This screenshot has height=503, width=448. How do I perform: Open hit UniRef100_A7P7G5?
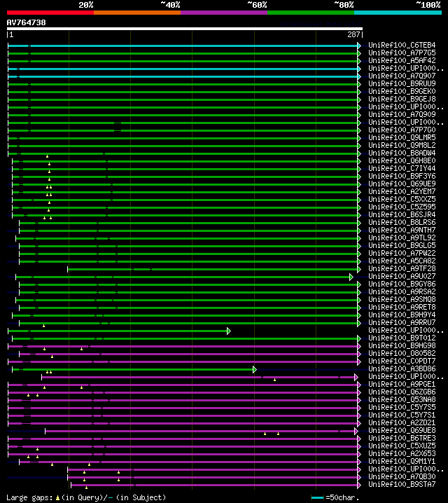402,53
